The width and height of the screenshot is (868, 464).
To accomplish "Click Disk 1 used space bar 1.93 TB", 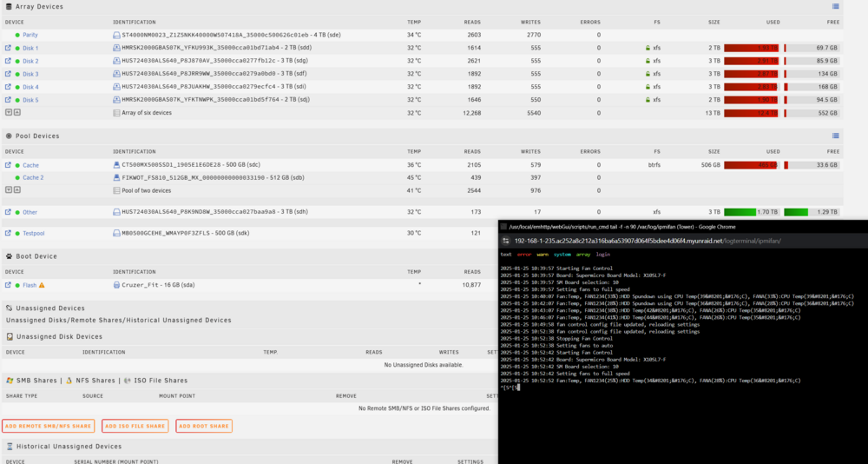I will [751, 49].
